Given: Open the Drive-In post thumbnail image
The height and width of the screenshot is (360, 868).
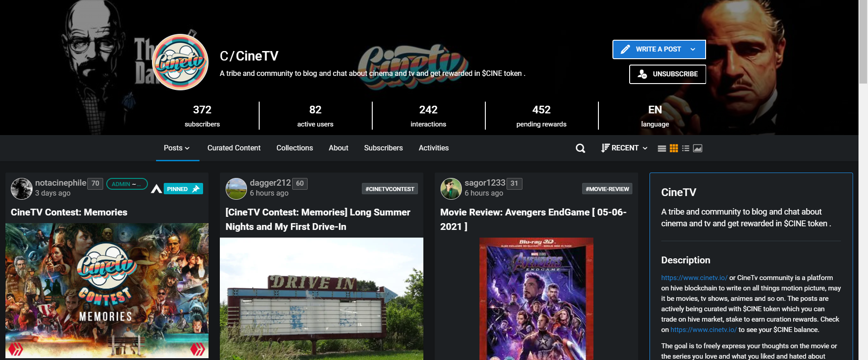Looking at the screenshot, I should coord(322,299).
